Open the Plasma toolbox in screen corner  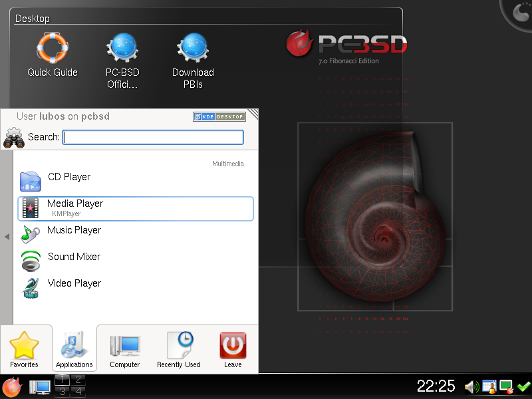tap(519, 13)
